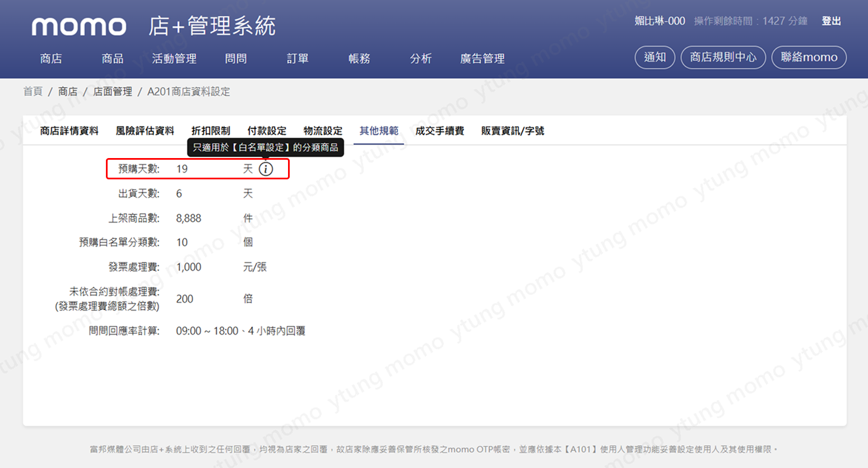Switch to 物流設定 tab
Screen dimensions: 868x468
click(x=323, y=131)
